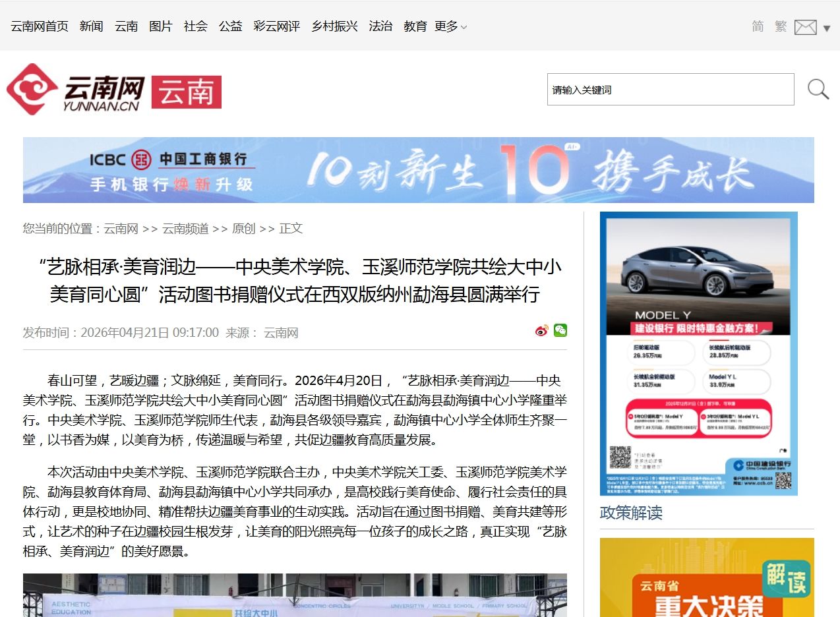
Task: Share article via WeChat icon
Action: click(x=560, y=331)
